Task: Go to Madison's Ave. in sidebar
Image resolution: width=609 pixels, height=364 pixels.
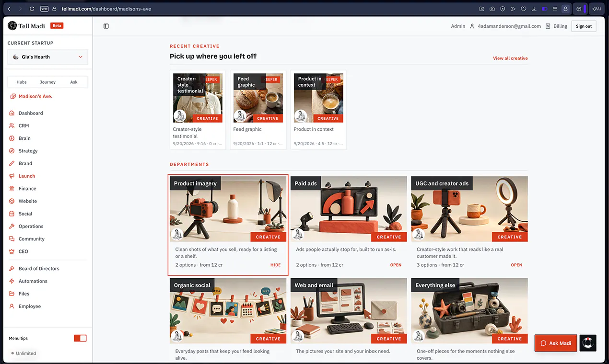Action: [35, 96]
